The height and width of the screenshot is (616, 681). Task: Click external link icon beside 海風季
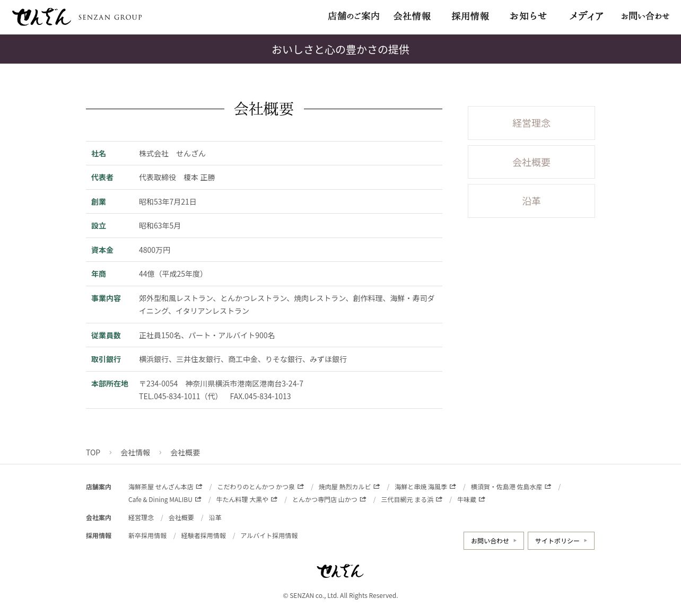coord(453,486)
